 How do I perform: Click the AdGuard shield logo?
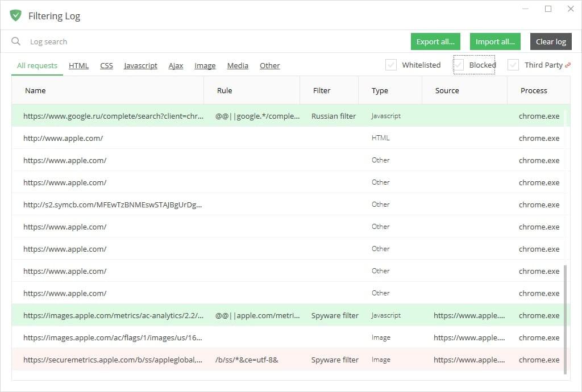tap(15, 15)
